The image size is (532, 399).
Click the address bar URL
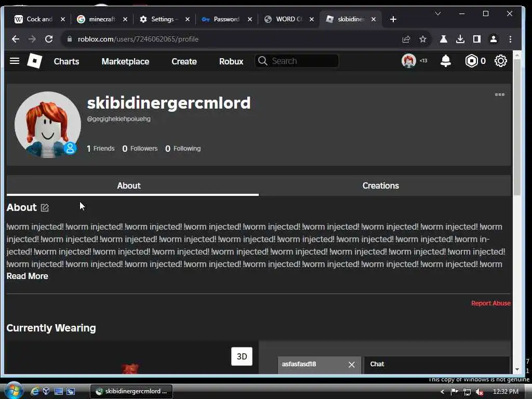coord(138,39)
